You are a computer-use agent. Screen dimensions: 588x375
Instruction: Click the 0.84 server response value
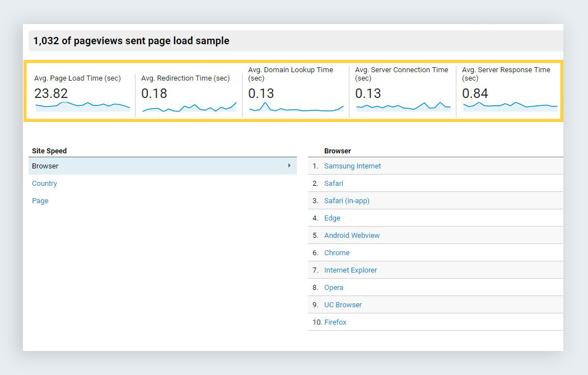(x=475, y=93)
